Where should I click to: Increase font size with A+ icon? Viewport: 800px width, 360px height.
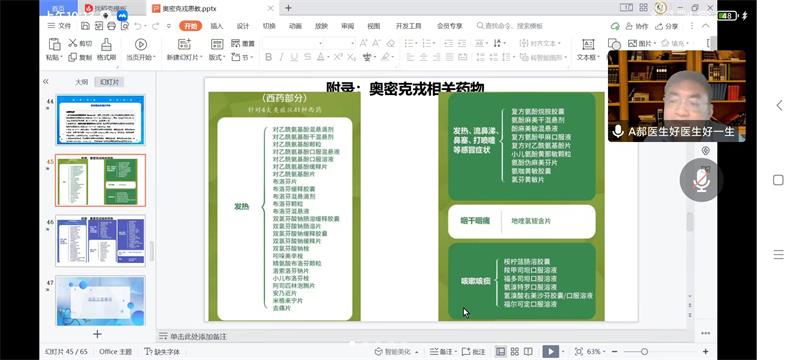coord(364,43)
